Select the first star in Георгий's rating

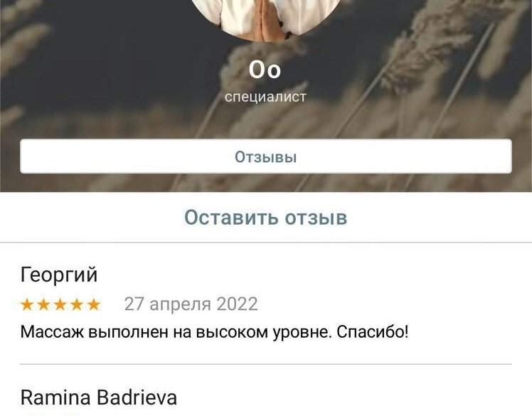(27, 304)
